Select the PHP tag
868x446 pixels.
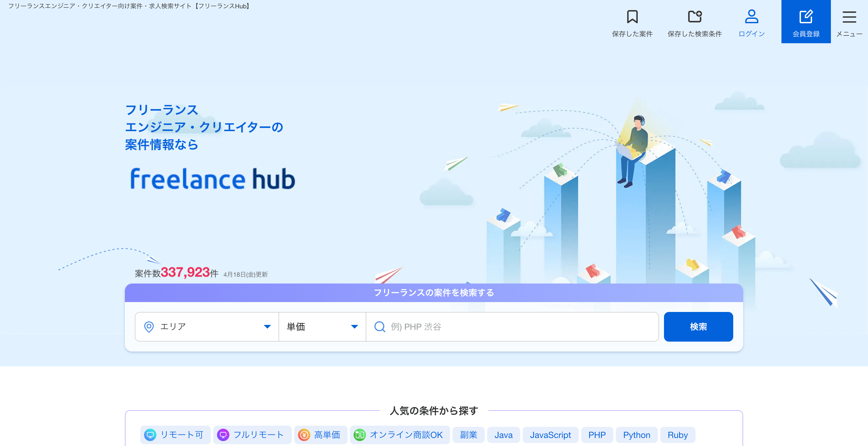(x=597, y=435)
